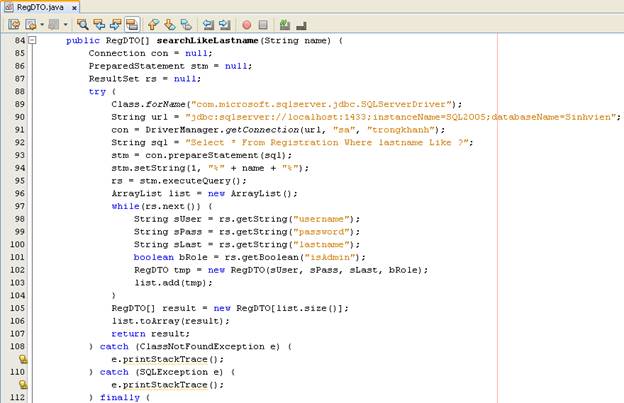
Task: Click 'RegDTO tmp = new RegDTO' line
Action: [x=281, y=270]
